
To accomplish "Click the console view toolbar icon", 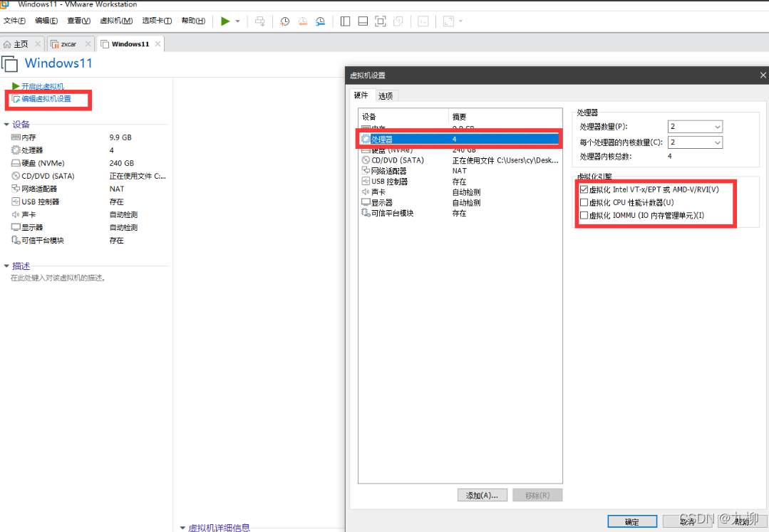I will pyautogui.click(x=423, y=21).
